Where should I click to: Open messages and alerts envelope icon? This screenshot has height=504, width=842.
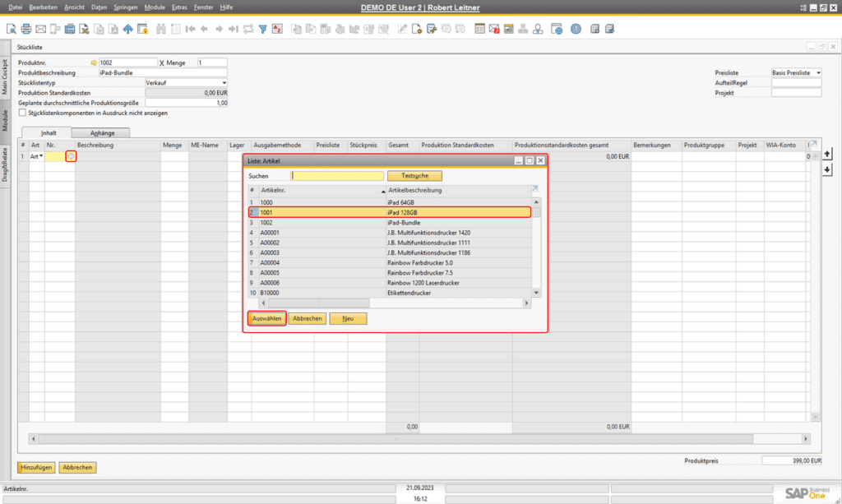[494, 29]
